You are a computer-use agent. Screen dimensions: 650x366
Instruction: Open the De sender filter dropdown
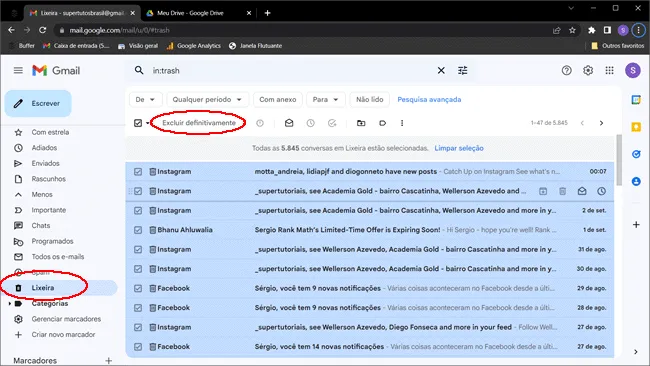(x=145, y=99)
